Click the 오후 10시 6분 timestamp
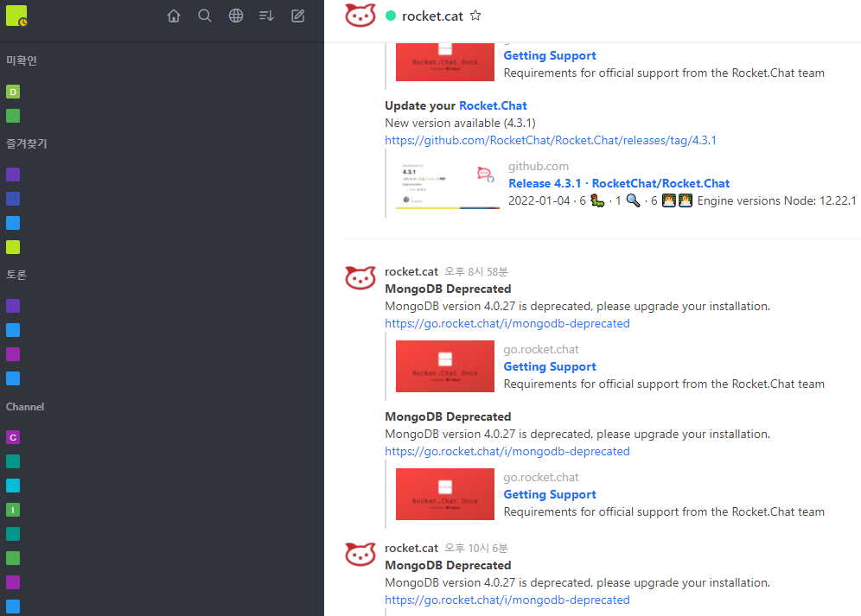Screen dimensions: 861x616 [476, 548]
